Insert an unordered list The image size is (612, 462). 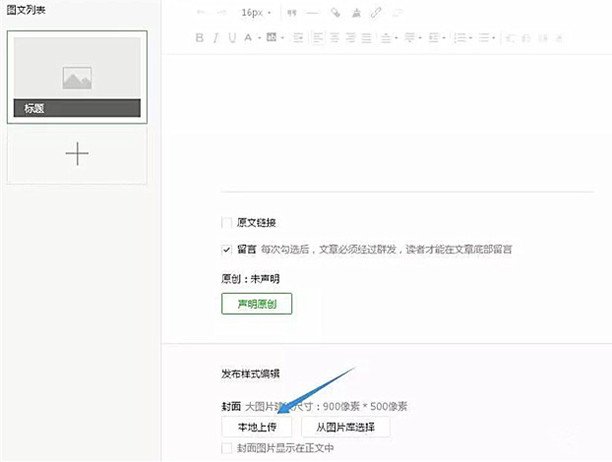tap(484, 38)
